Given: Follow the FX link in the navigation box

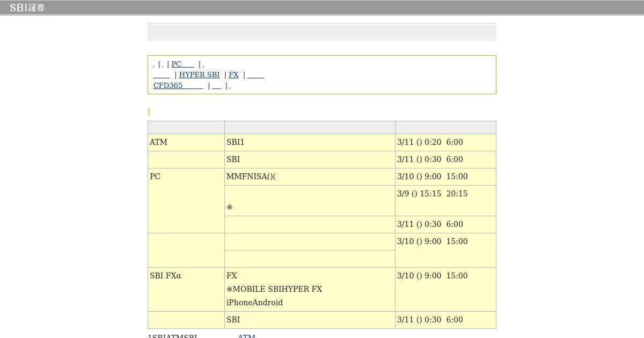Looking at the screenshot, I should pyautogui.click(x=233, y=75).
